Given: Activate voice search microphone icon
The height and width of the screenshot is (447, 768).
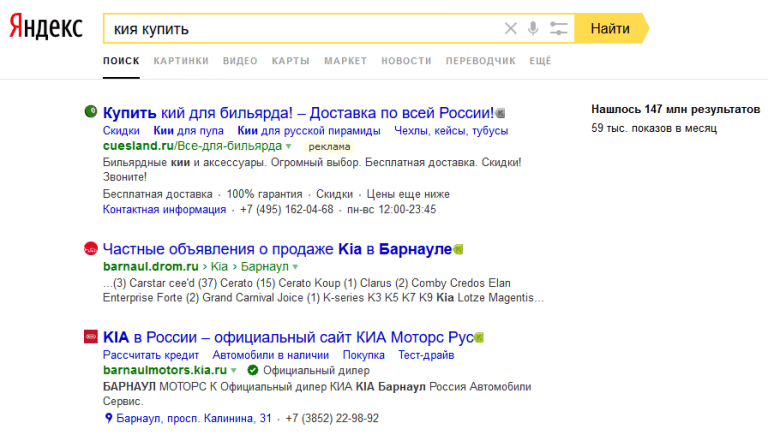Looking at the screenshot, I should point(534,29).
